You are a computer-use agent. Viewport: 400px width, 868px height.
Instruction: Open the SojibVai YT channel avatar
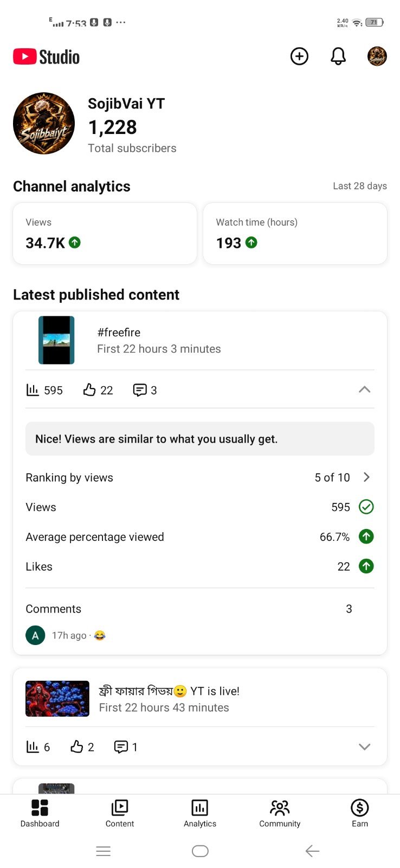pos(44,124)
